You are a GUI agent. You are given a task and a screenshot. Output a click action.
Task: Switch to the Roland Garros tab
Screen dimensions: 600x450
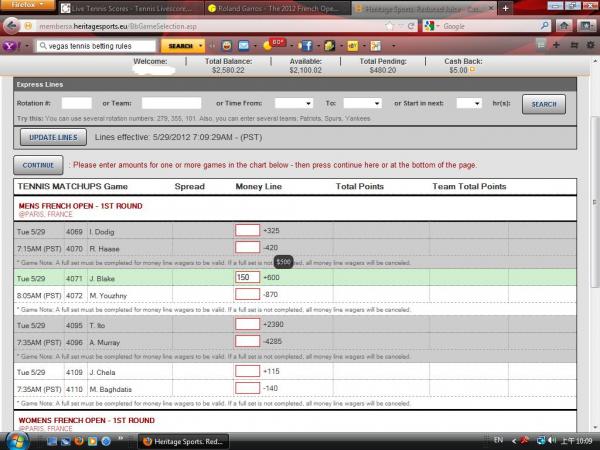click(x=263, y=9)
